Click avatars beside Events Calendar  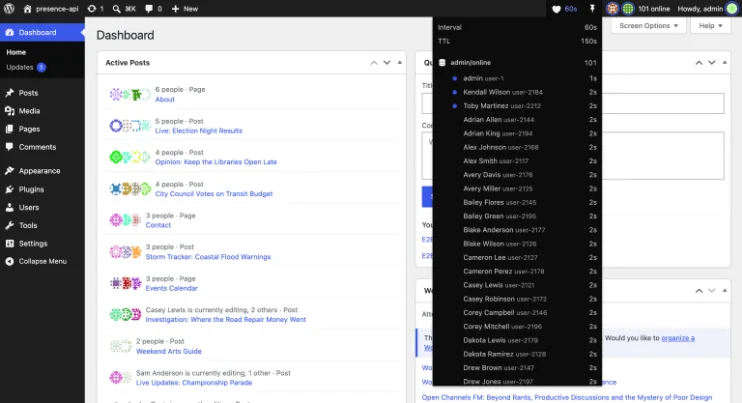(x=125, y=283)
